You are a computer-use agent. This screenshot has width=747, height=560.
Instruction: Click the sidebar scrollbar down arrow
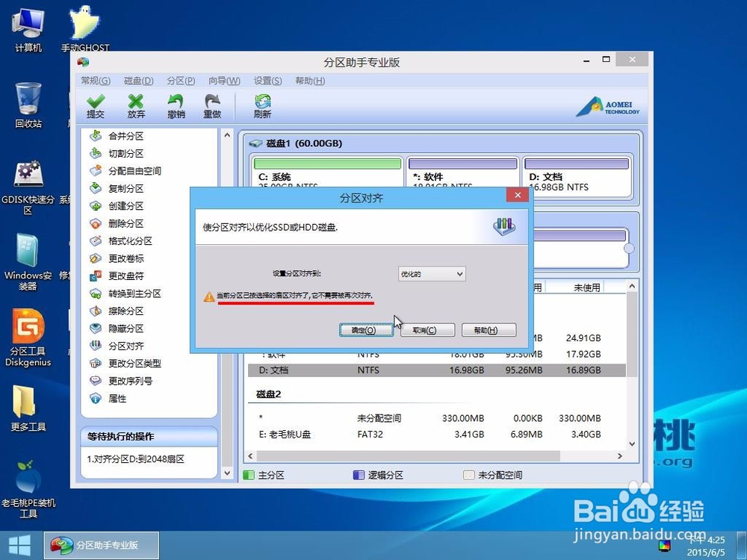point(226,472)
